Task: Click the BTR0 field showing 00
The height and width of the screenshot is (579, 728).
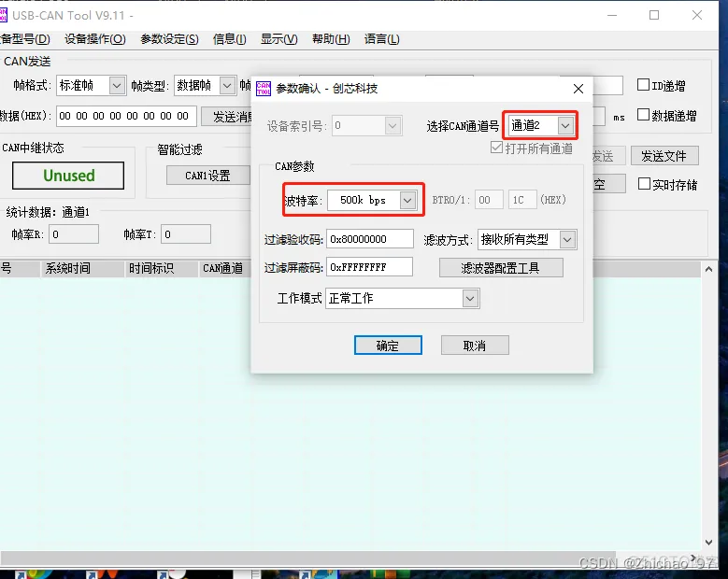Action: pyautogui.click(x=489, y=200)
